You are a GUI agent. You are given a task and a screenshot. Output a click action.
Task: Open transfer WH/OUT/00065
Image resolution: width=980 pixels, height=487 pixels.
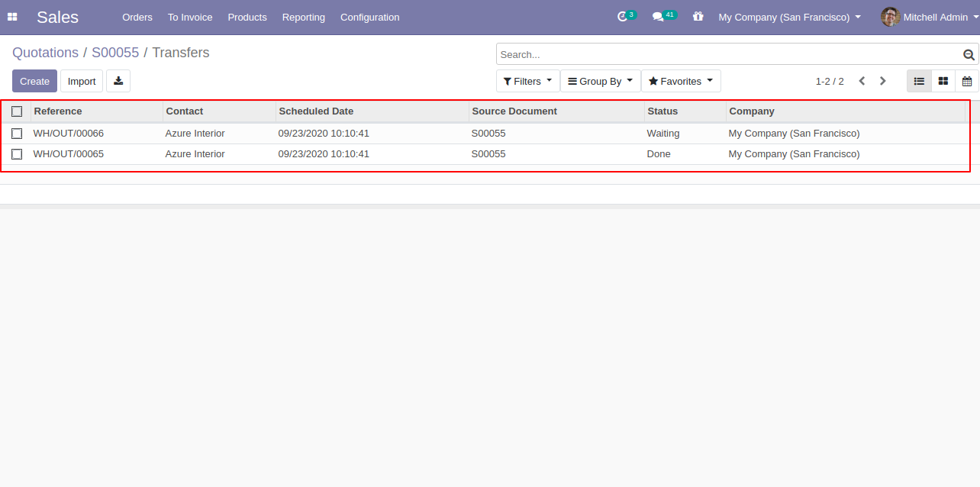click(69, 154)
